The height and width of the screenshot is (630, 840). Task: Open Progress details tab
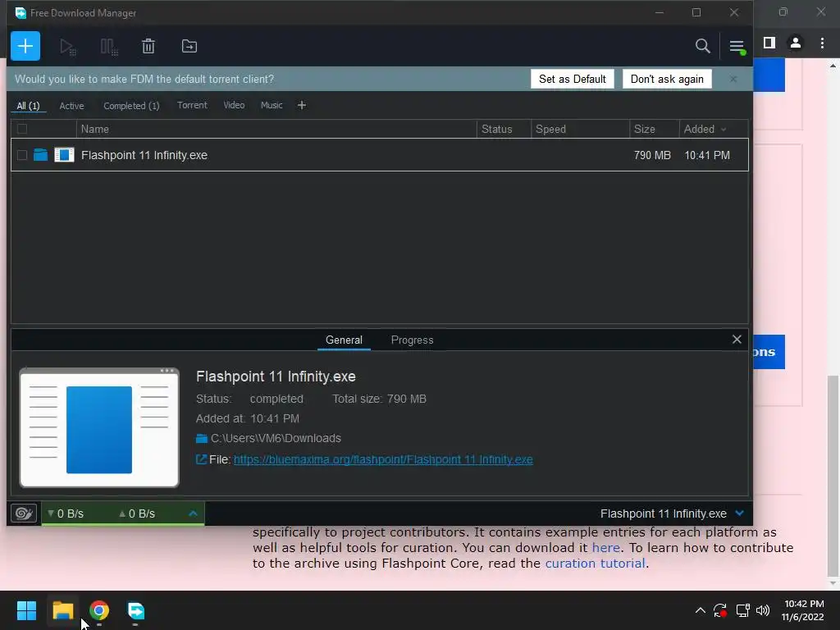tap(412, 340)
